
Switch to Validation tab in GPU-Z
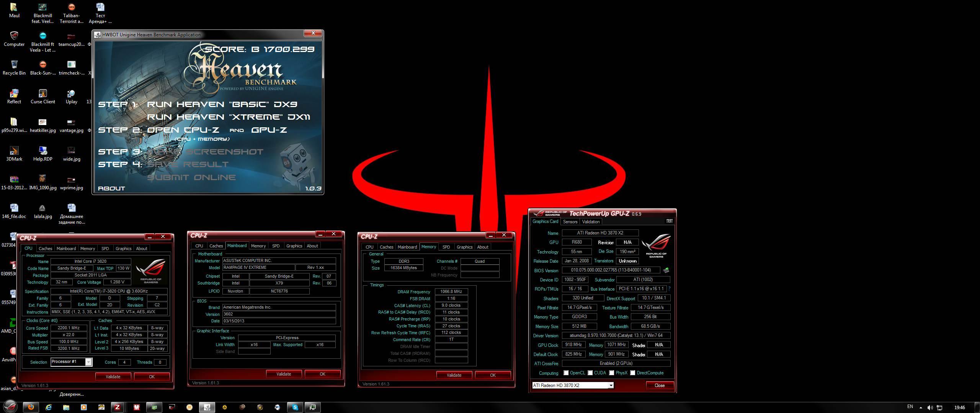pos(591,222)
